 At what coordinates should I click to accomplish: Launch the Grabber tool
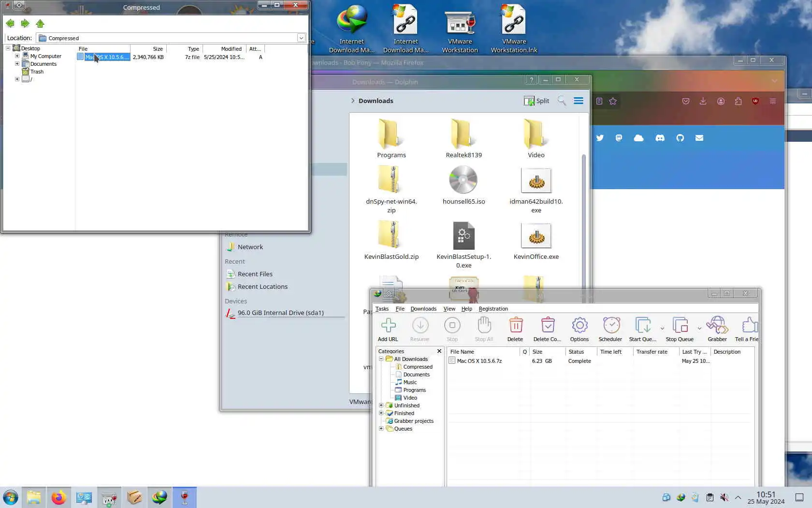717,329
